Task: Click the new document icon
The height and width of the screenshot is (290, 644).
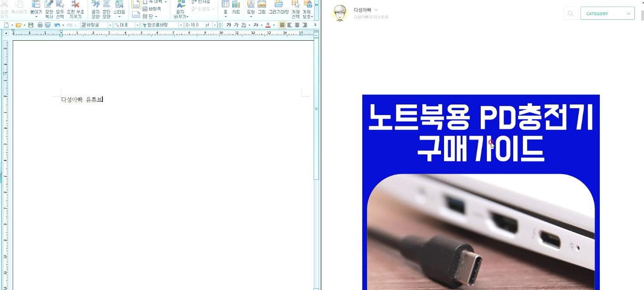Action: [x=6, y=25]
